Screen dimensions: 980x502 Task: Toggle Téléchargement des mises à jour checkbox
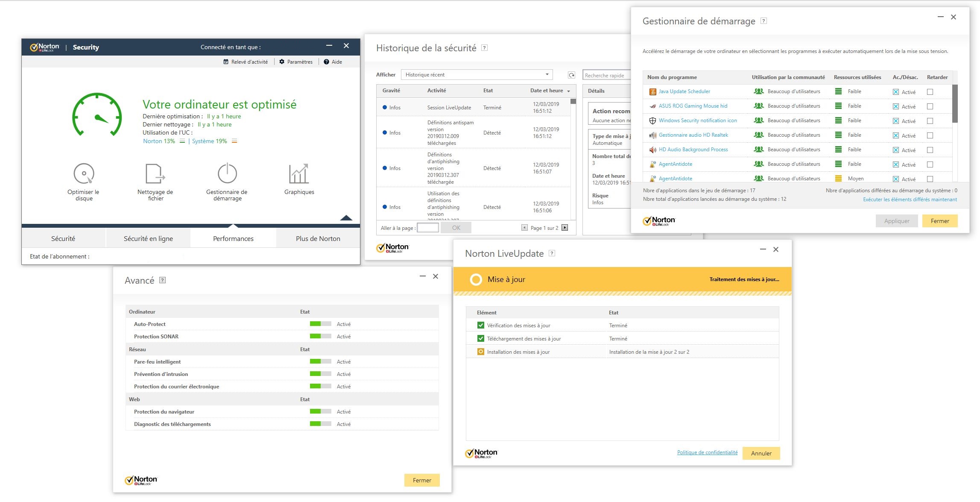coord(480,338)
